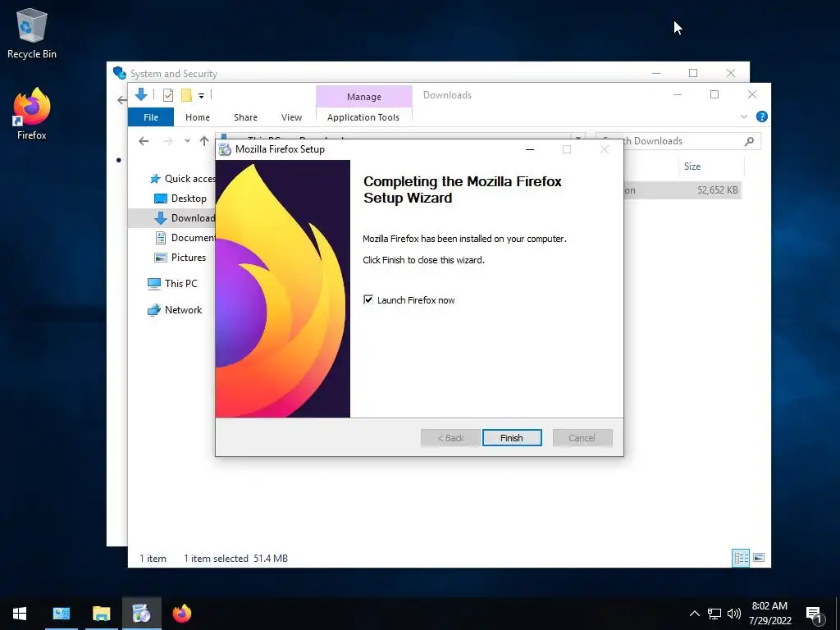Click Finish in Firefox Setup wizard

[x=512, y=438]
